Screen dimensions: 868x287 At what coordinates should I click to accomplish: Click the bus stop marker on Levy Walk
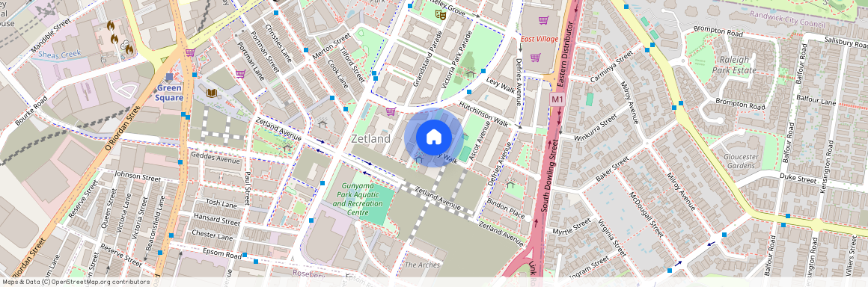484,71
